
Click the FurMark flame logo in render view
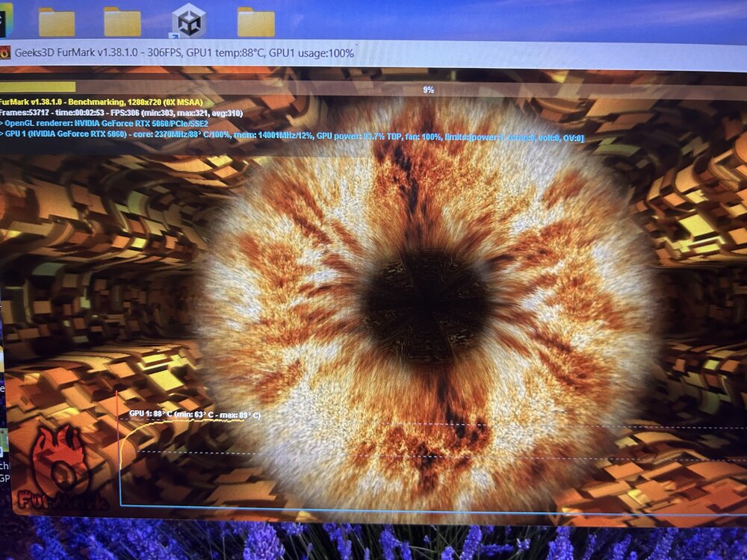(62, 469)
